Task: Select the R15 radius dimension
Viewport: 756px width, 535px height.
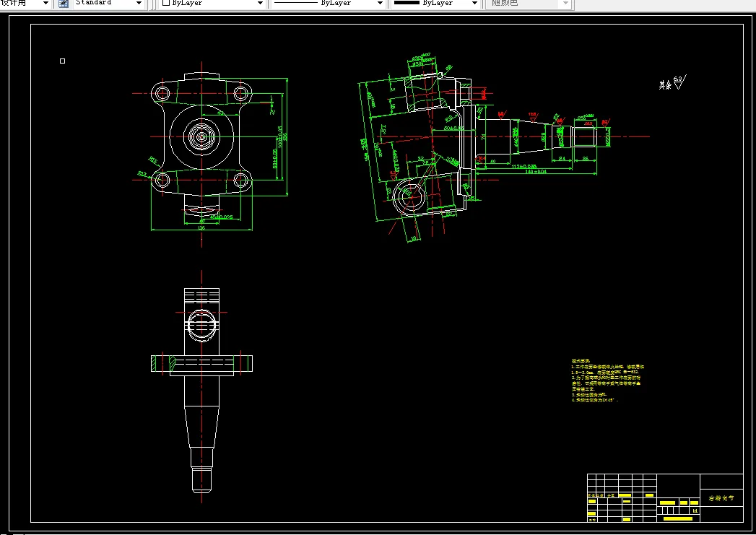Action: pyautogui.click(x=153, y=160)
